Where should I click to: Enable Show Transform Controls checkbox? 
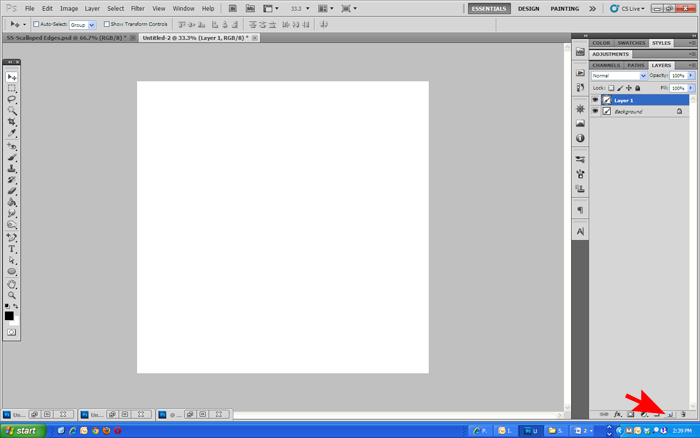click(x=107, y=24)
